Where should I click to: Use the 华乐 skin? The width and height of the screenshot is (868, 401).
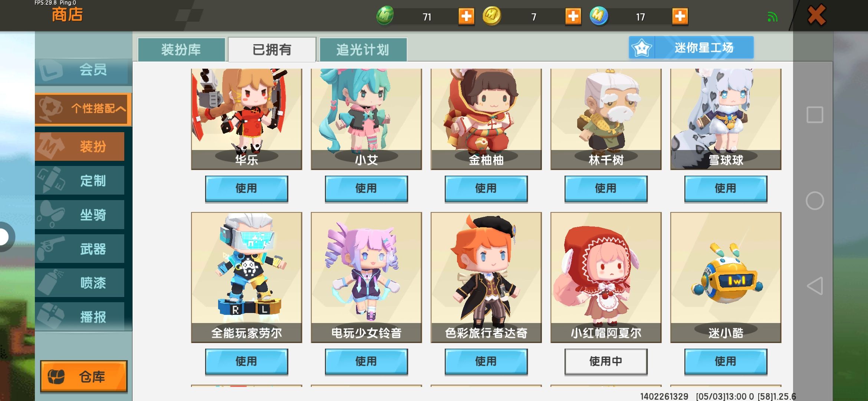coord(246,189)
